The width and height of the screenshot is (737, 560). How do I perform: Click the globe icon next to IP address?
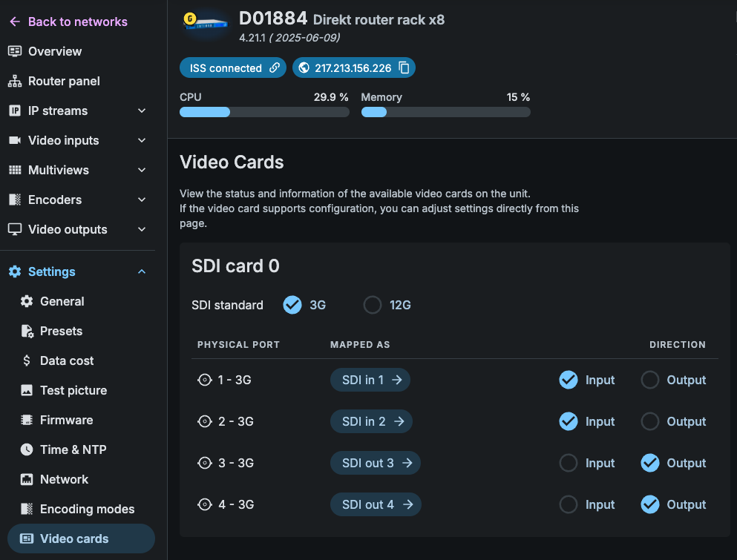[x=304, y=67]
